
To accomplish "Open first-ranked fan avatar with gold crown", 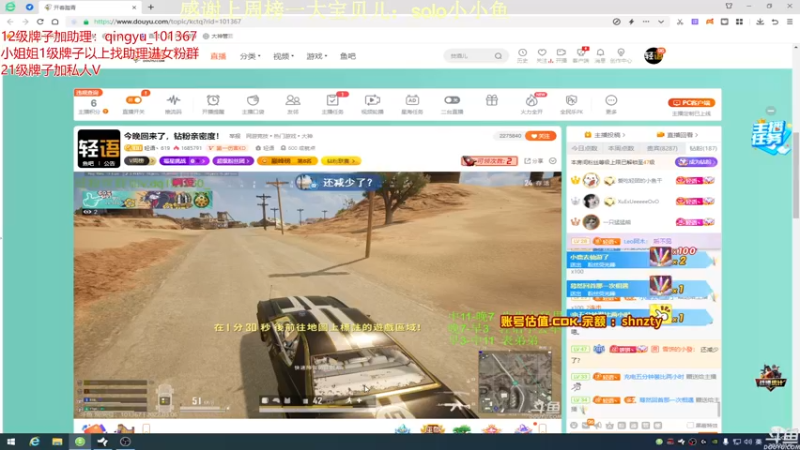I will 591,181.
